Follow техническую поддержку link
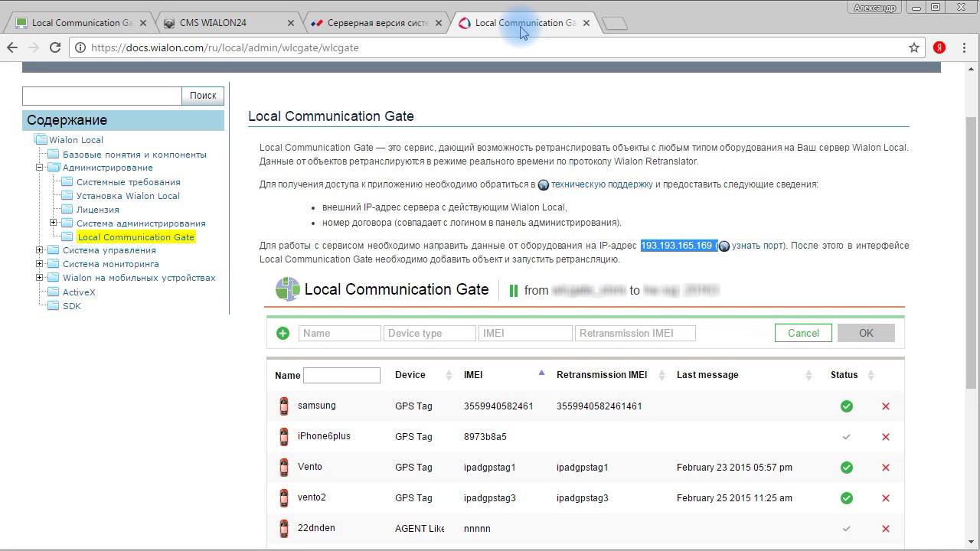Viewport: 980px width, 551px height. 602,184
